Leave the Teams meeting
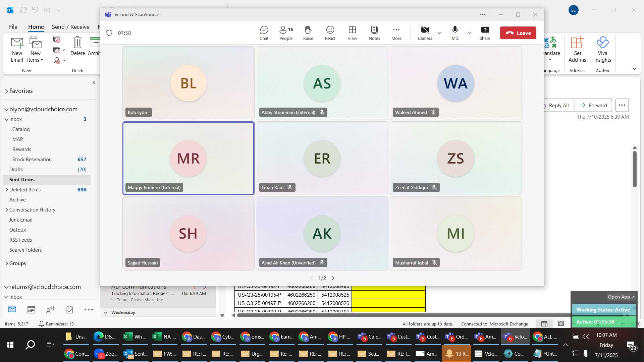This screenshot has width=644, height=362. point(518,33)
